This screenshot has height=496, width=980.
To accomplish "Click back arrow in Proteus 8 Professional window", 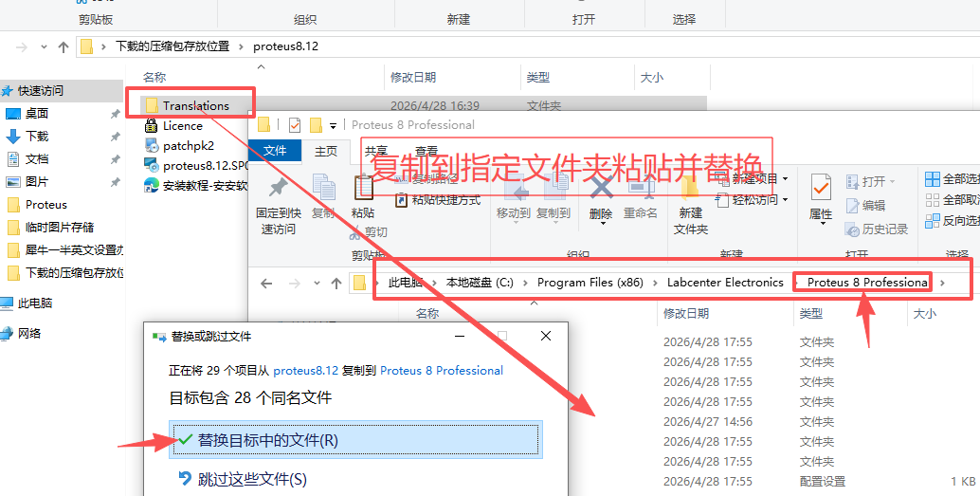I will tap(267, 284).
